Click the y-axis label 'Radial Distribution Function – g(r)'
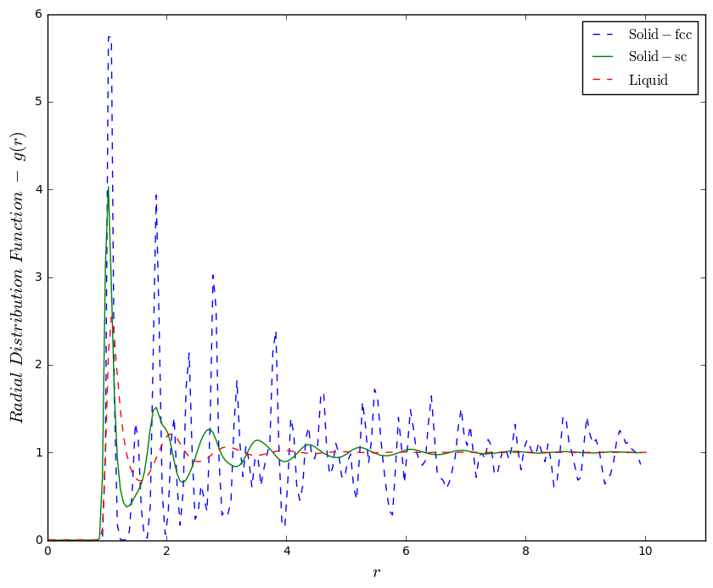This screenshot has width=713, height=588. [x=17, y=277]
